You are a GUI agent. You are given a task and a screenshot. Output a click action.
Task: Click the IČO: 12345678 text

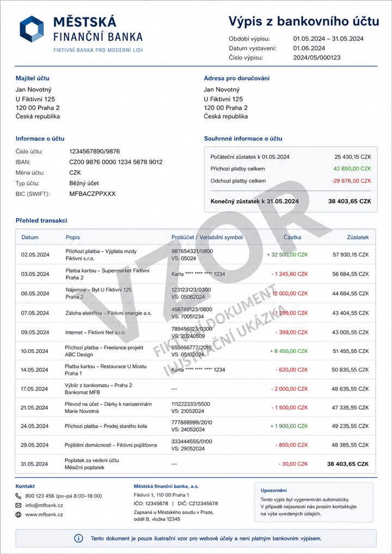[x=151, y=503]
